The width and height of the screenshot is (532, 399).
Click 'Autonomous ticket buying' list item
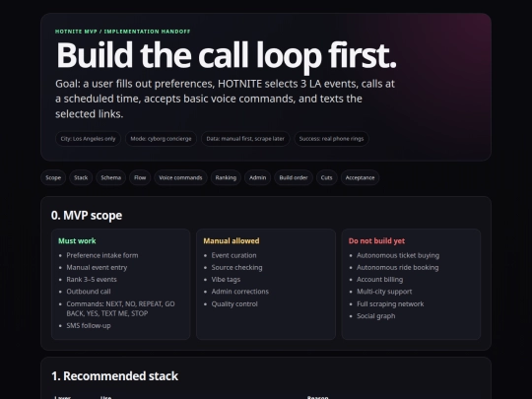click(398, 255)
